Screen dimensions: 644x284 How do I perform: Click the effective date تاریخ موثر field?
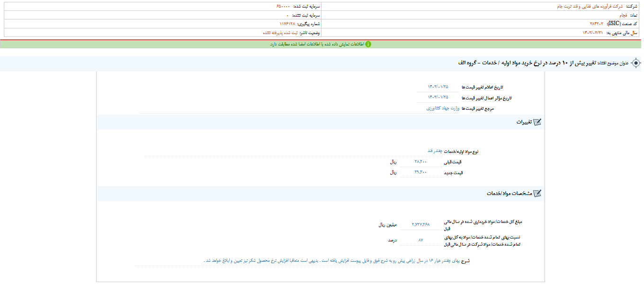438,97
